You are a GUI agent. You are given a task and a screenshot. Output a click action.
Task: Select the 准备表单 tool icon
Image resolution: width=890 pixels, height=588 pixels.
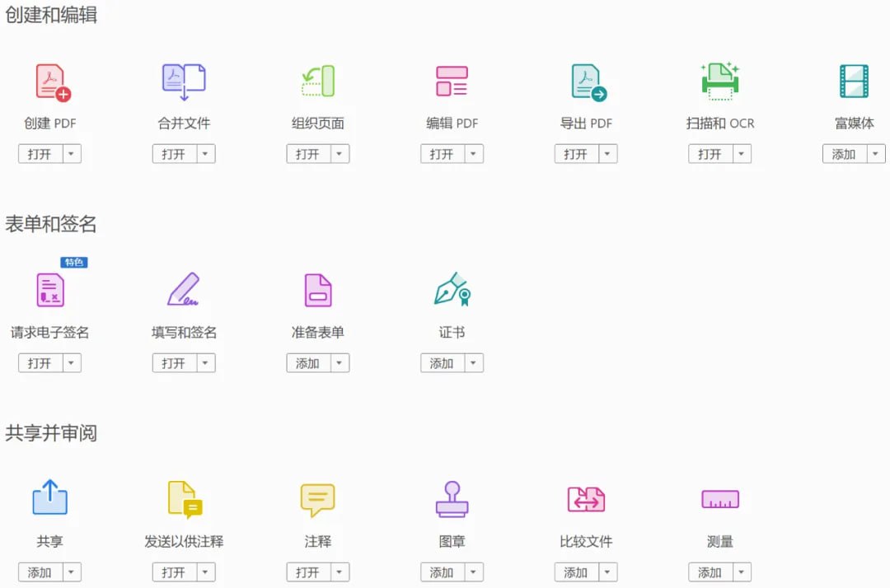(x=318, y=290)
